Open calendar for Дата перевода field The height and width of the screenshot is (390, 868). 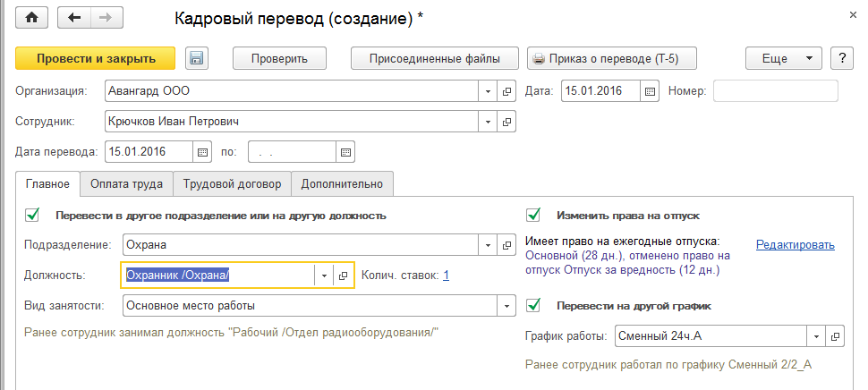(x=203, y=151)
